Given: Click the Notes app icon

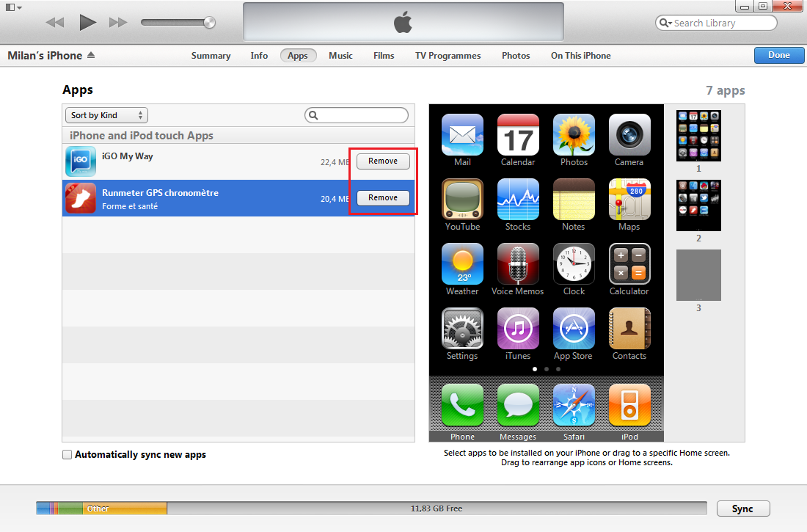Looking at the screenshot, I should click(574, 200).
